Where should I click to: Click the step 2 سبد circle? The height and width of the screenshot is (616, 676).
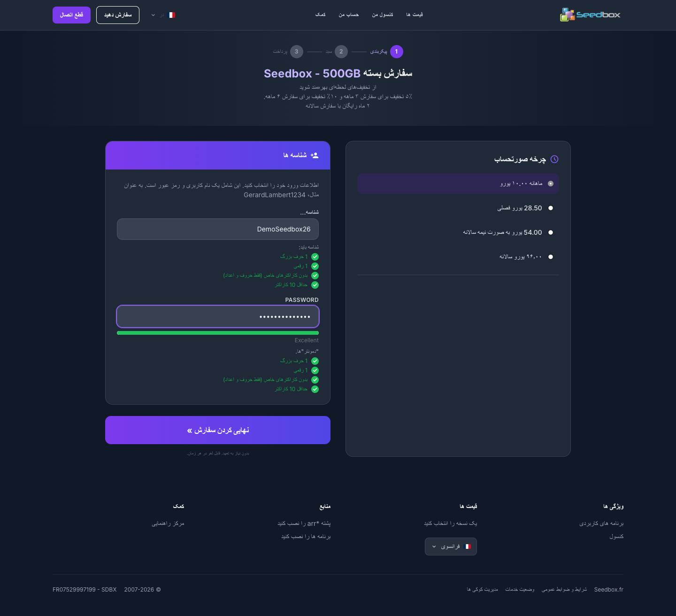click(341, 52)
